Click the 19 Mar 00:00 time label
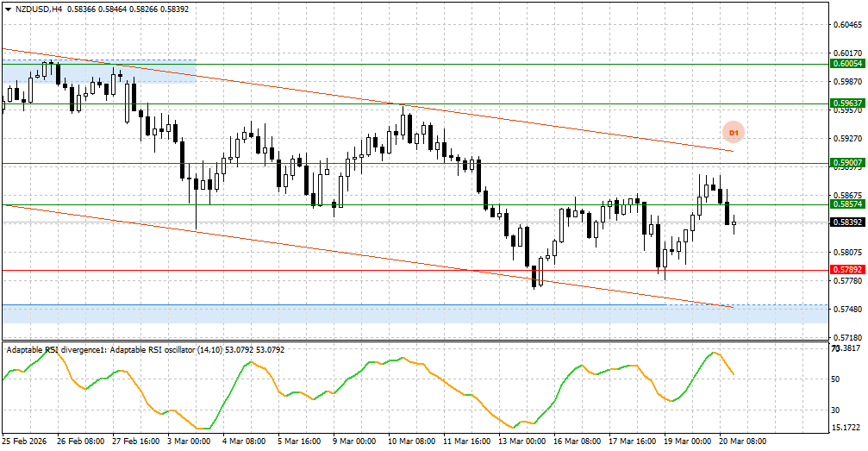The image size is (868, 451). (688, 442)
